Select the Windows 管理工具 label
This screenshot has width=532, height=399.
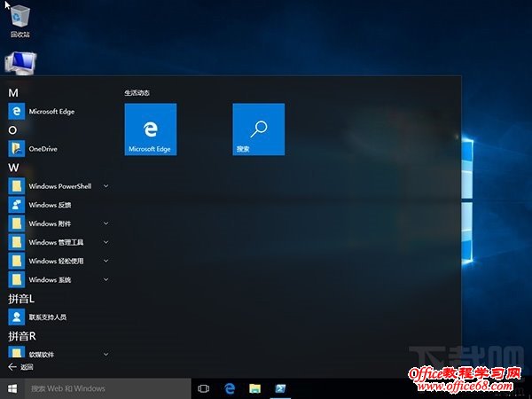tap(56, 242)
